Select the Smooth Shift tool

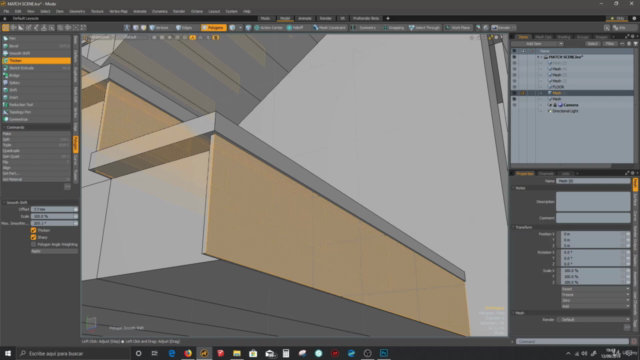coord(36,53)
